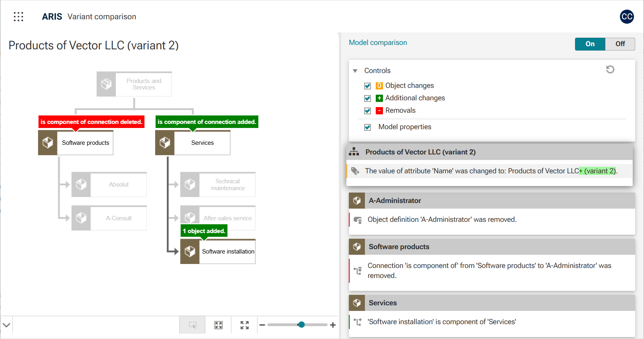Expand the bottom-left chevron panel
This screenshot has height=339, width=644.
(x=6, y=325)
